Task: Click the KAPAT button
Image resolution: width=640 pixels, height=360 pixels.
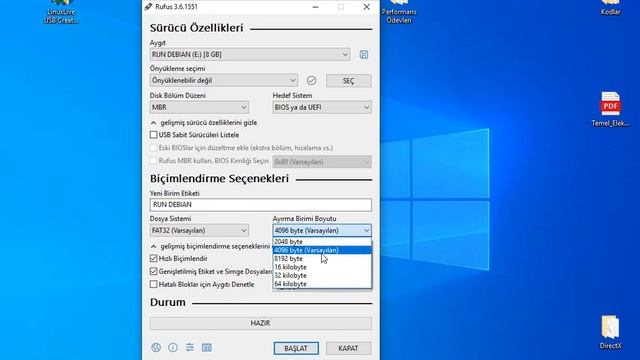Action: coord(349,348)
